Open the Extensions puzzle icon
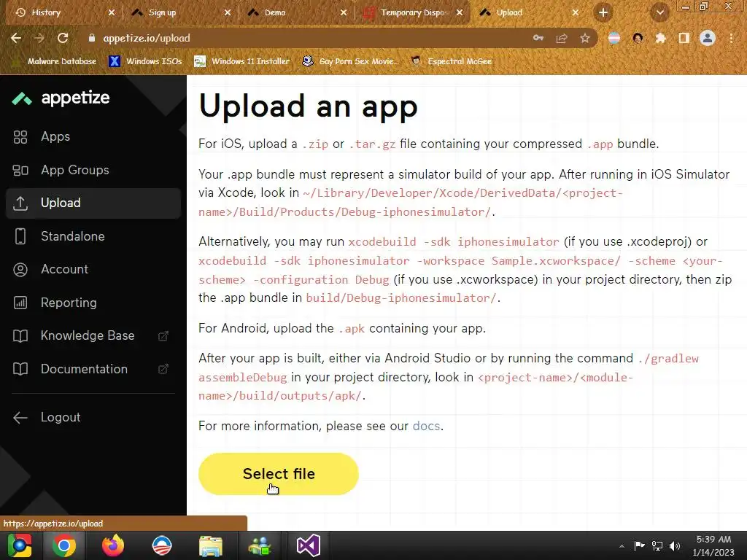Screen dimensions: 747x560 [x=661, y=38]
